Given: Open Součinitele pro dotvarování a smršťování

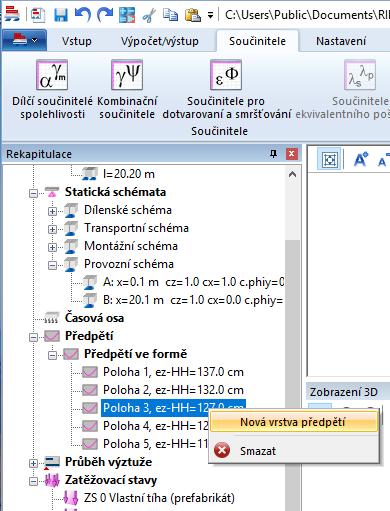Looking at the screenshot, I should point(226,90).
